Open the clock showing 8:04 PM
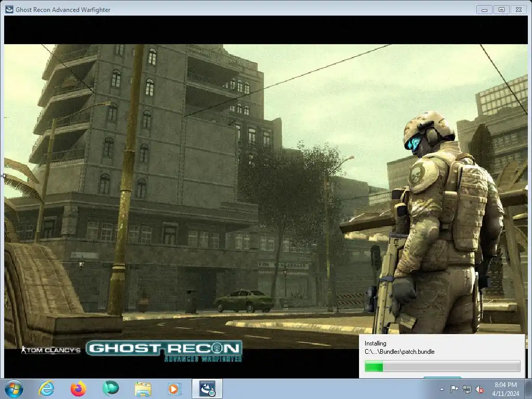Image resolution: width=532 pixels, height=399 pixels. tap(506, 385)
